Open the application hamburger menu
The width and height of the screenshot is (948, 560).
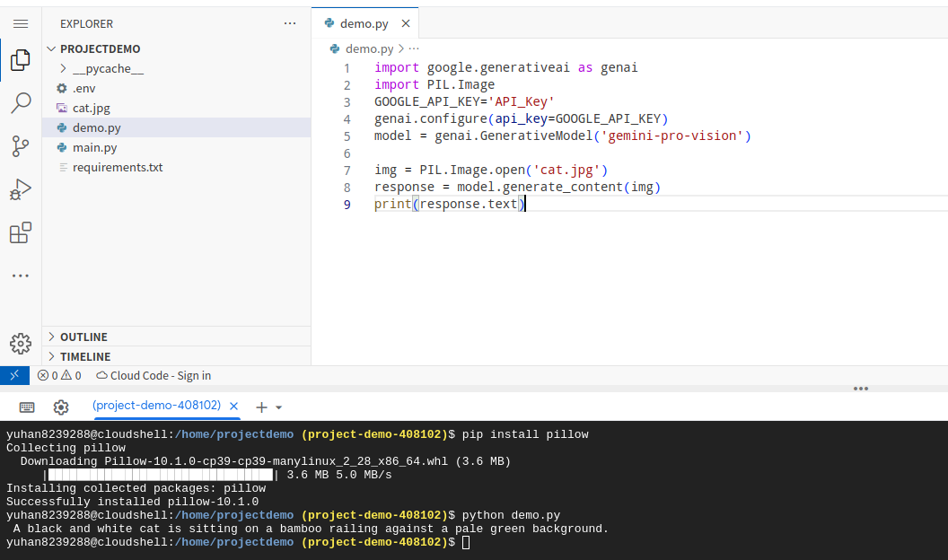(x=21, y=23)
